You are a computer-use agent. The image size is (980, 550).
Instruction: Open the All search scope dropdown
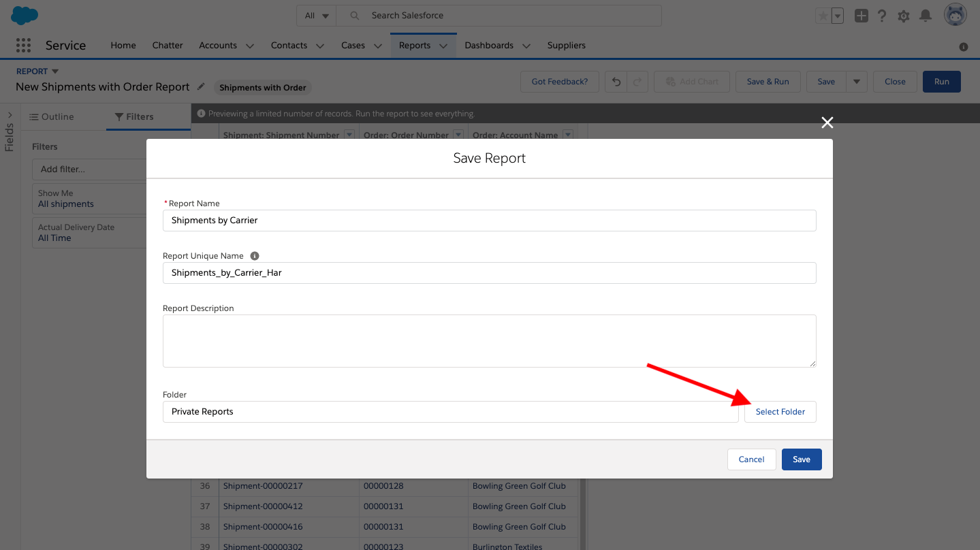(x=317, y=16)
